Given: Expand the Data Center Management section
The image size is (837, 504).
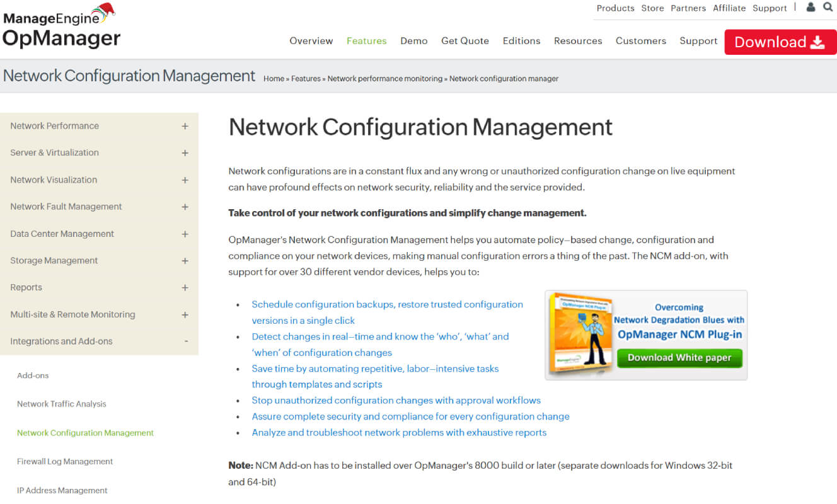Looking at the screenshot, I should (x=99, y=234).
